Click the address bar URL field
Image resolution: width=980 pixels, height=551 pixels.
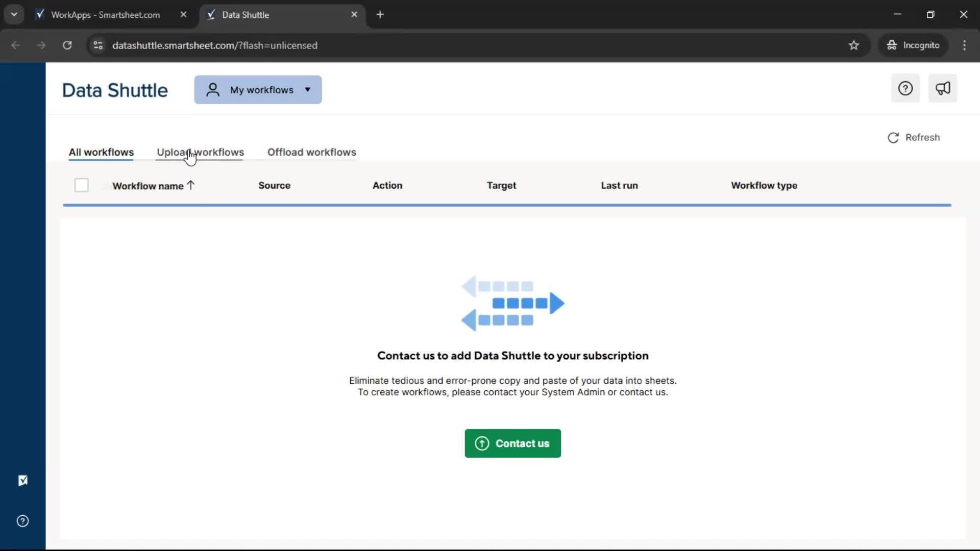pos(215,45)
